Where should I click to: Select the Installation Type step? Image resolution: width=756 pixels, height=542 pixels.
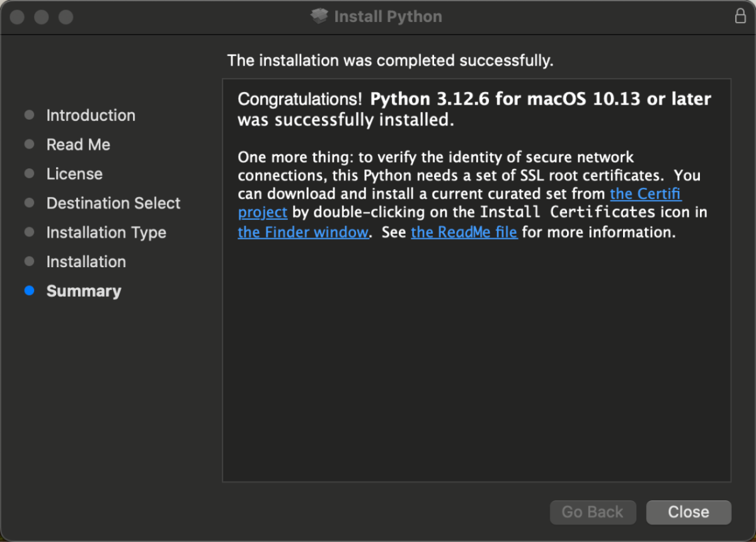click(106, 232)
